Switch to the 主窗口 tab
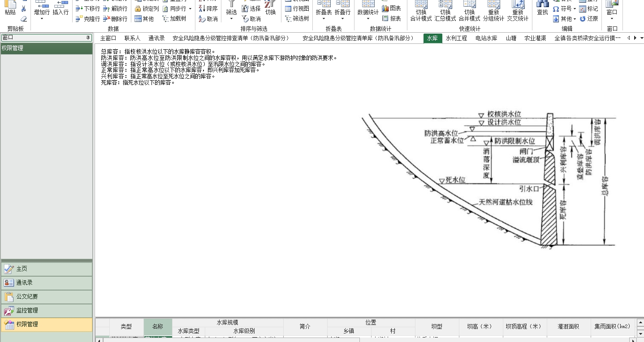Viewport: 644px width, 342px height. pos(108,38)
